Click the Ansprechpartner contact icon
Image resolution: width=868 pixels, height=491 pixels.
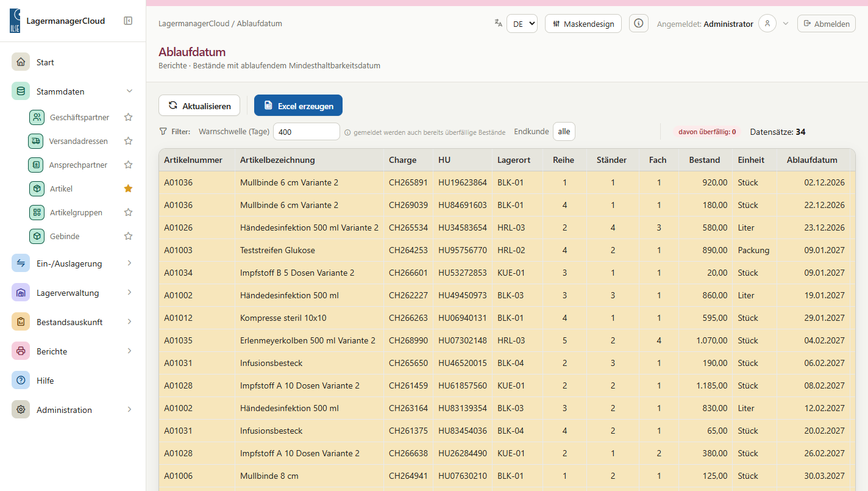pos(37,165)
